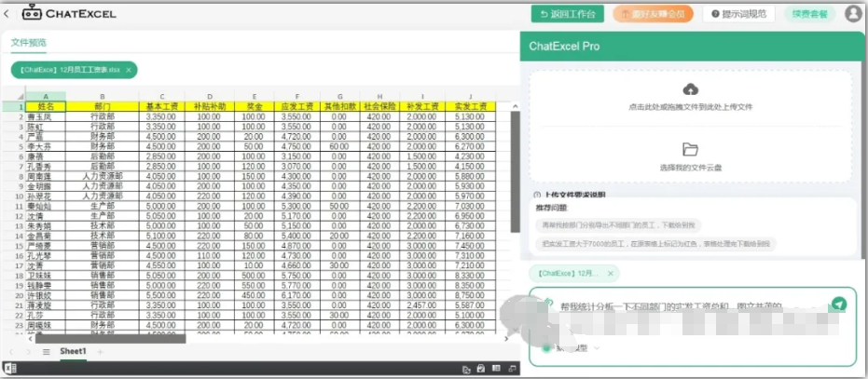Choose the suggested question about 实发工资大于7000
Viewport: 868px width, 379px height.
coord(656,243)
